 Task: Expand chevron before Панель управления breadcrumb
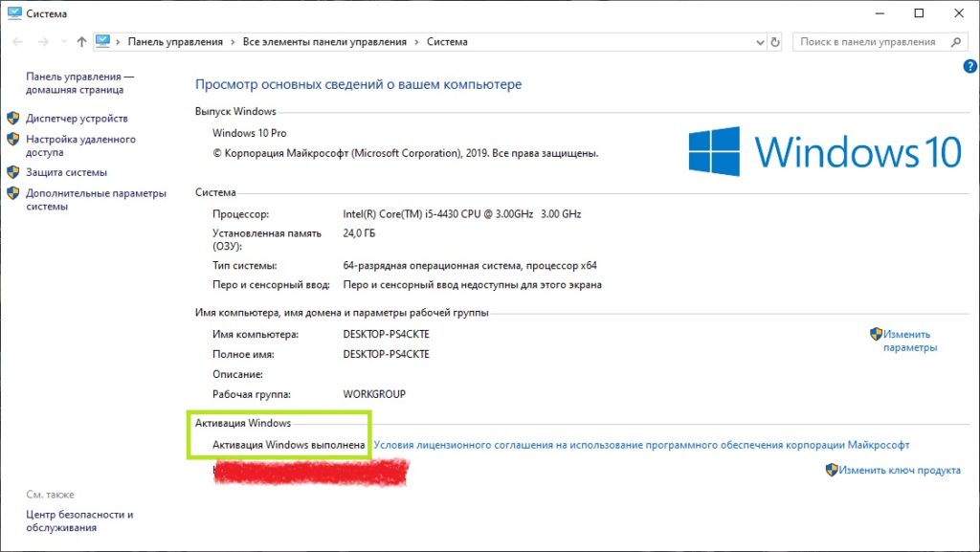pyautogui.click(x=118, y=42)
